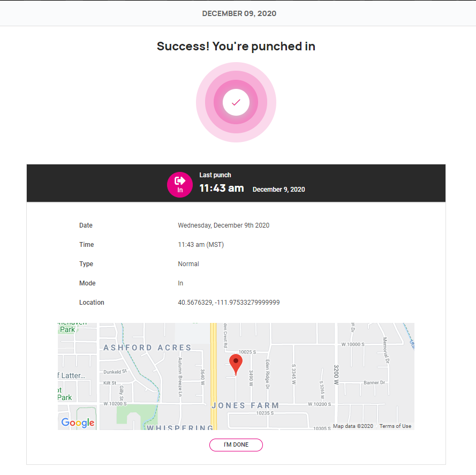Screen dimensions: 476x475
Task: Click the Google logo on the map
Action: [x=78, y=423]
